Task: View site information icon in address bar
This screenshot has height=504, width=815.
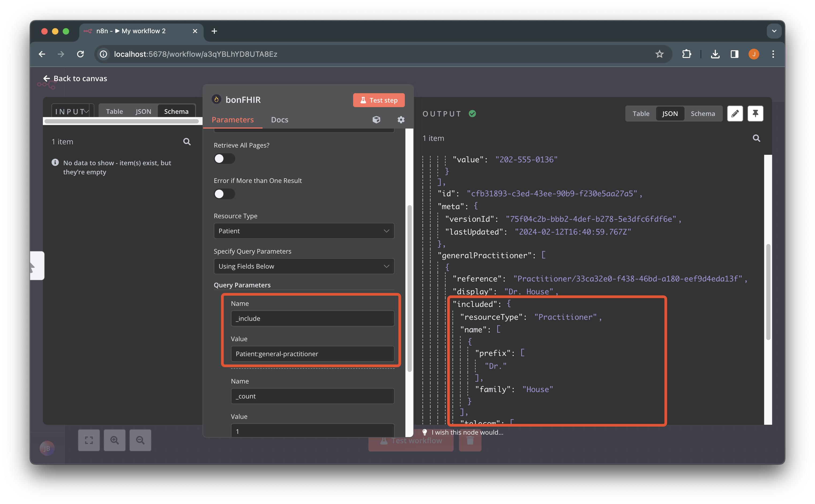Action: (x=103, y=54)
